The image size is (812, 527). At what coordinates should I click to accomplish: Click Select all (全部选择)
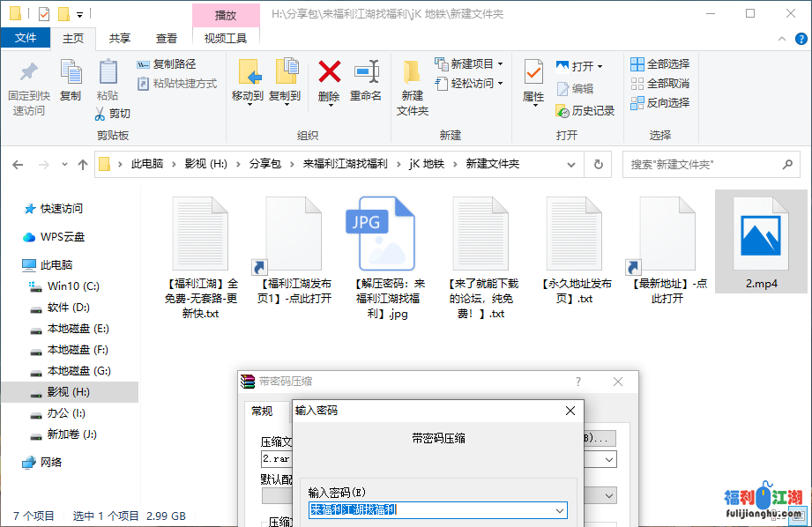(660, 64)
